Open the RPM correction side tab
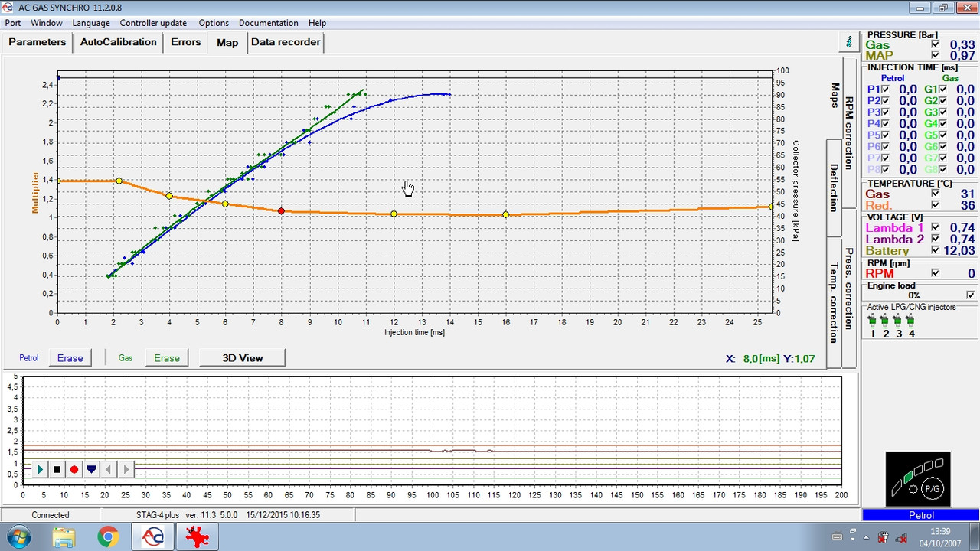The image size is (980, 551). [x=849, y=132]
